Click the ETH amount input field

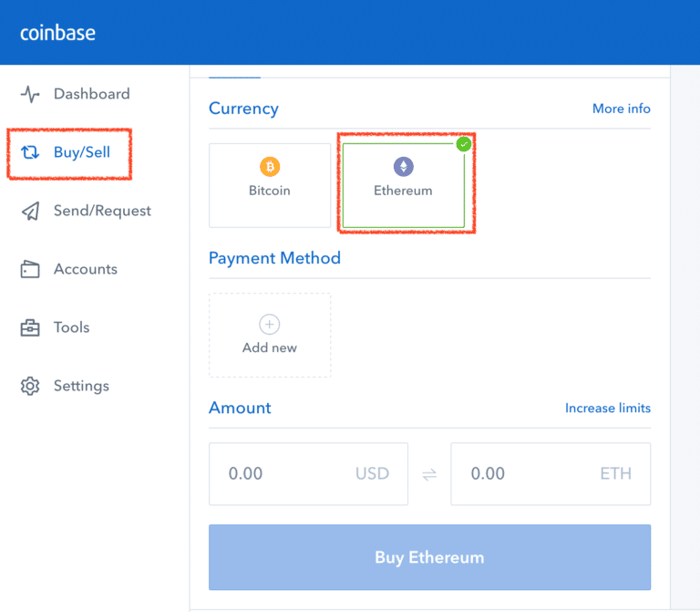click(551, 474)
